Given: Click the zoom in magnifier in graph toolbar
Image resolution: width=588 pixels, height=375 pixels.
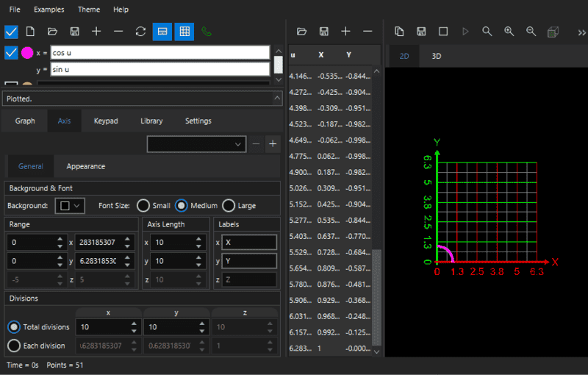Looking at the screenshot, I should 509,32.
